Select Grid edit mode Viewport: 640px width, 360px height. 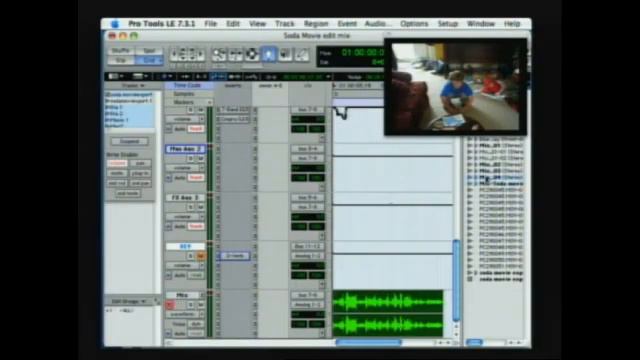click(x=149, y=60)
